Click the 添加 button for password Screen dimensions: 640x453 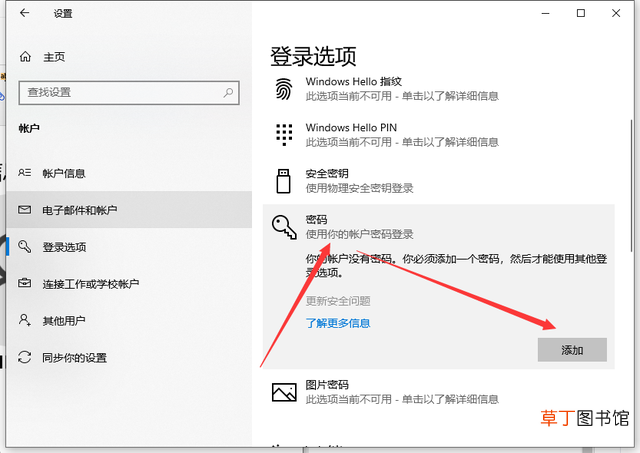[x=572, y=350]
